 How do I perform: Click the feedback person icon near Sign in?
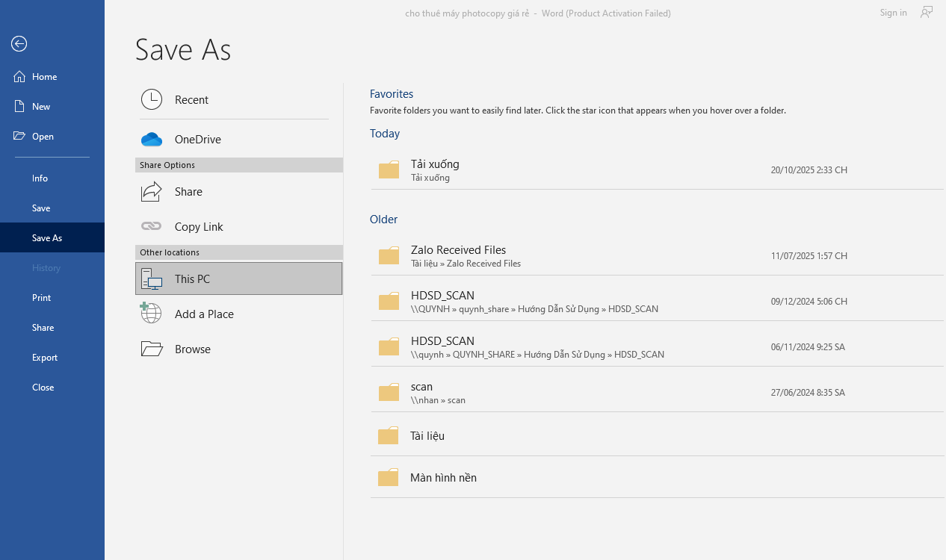click(x=927, y=13)
